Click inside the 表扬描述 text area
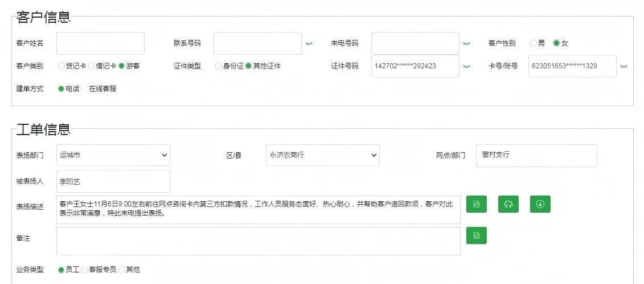The height and width of the screenshot is (284, 644). [x=258, y=210]
